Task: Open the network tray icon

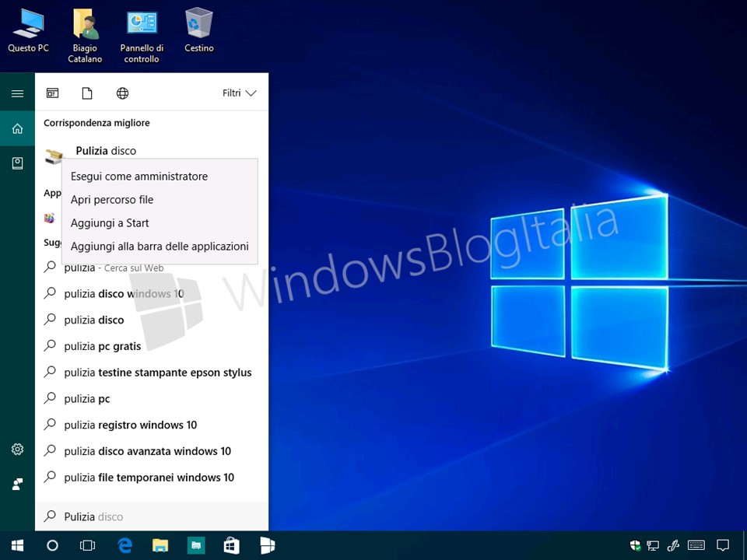Action: pyautogui.click(x=653, y=546)
